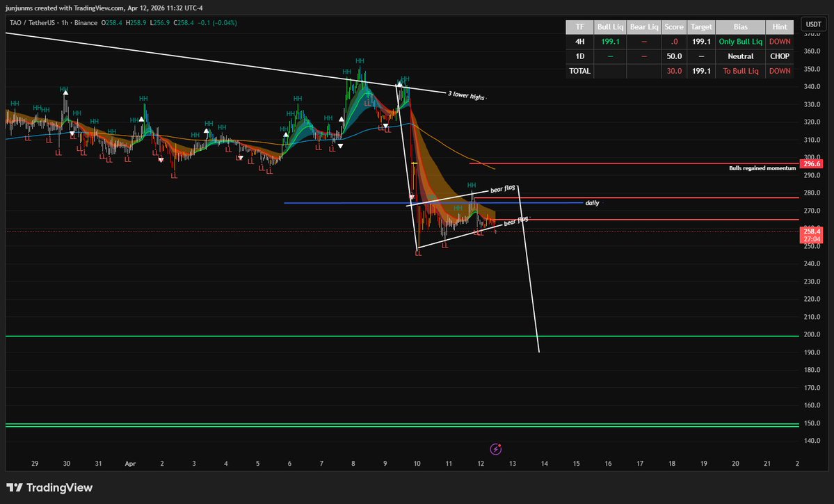This screenshot has width=834, height=504.
Task: Select the "3 lower highs" text annotation
Action: coord(466,95)
